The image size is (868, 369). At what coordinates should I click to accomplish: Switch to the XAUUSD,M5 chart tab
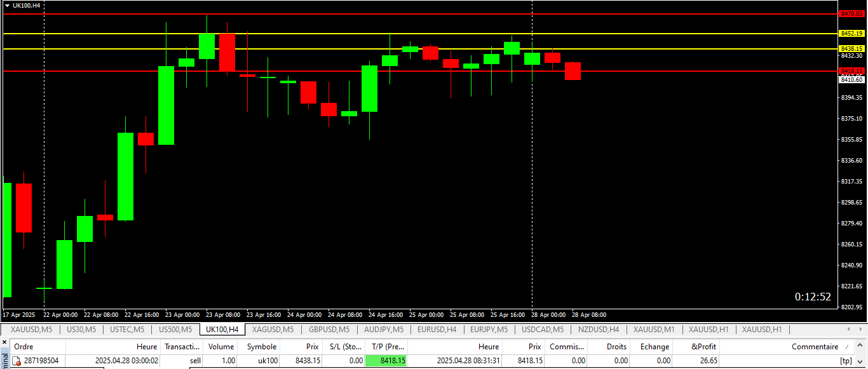click(x=31, y=330)
